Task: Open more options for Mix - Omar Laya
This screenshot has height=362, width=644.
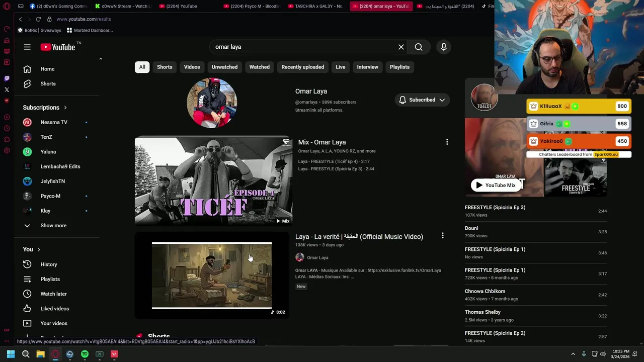Action: (x=447, y=142)
